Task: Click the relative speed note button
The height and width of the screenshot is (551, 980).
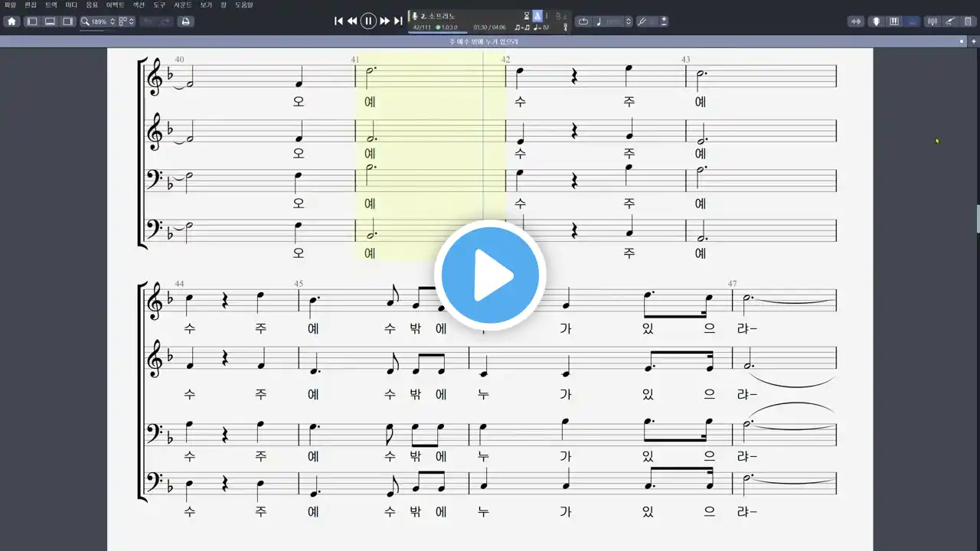Action: point(599,21)
